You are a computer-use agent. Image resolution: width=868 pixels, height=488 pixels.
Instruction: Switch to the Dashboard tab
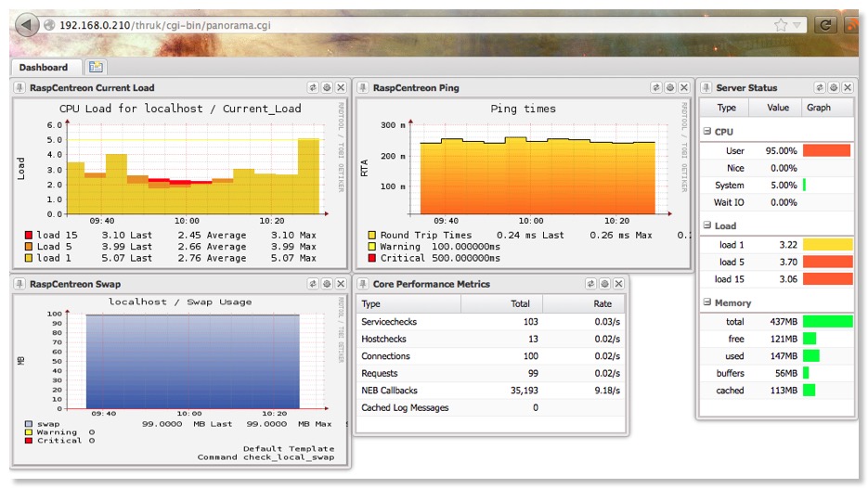[x=44, y=67]
